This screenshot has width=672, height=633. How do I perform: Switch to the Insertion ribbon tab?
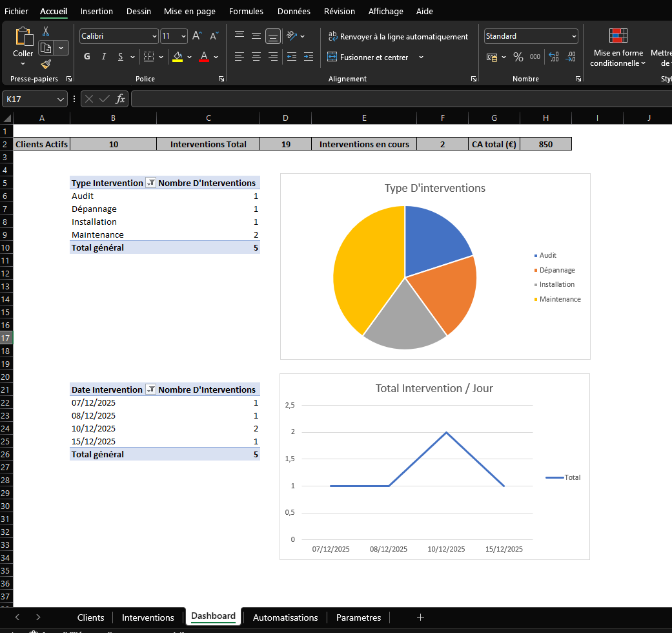[x=96, y=11]
